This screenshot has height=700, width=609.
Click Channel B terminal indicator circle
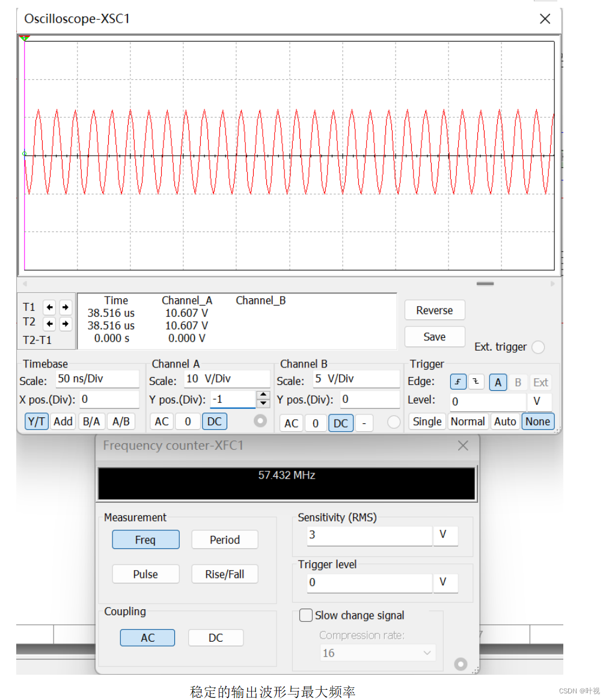pyautogui.click(x=394, y=422)
